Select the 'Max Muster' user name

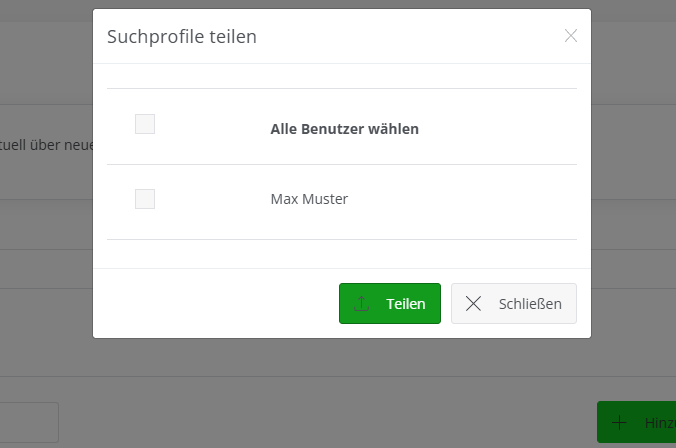[x=309, y=199]
